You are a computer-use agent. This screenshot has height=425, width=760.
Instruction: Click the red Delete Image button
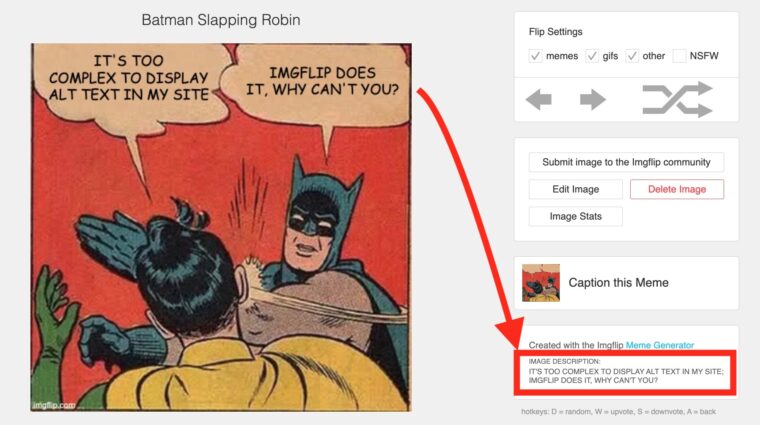677,189
